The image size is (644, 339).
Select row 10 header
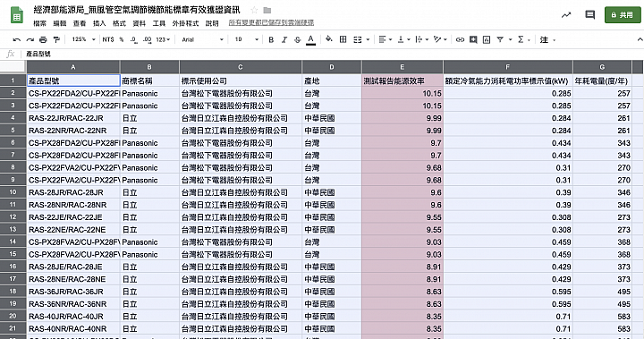(13, 192)
